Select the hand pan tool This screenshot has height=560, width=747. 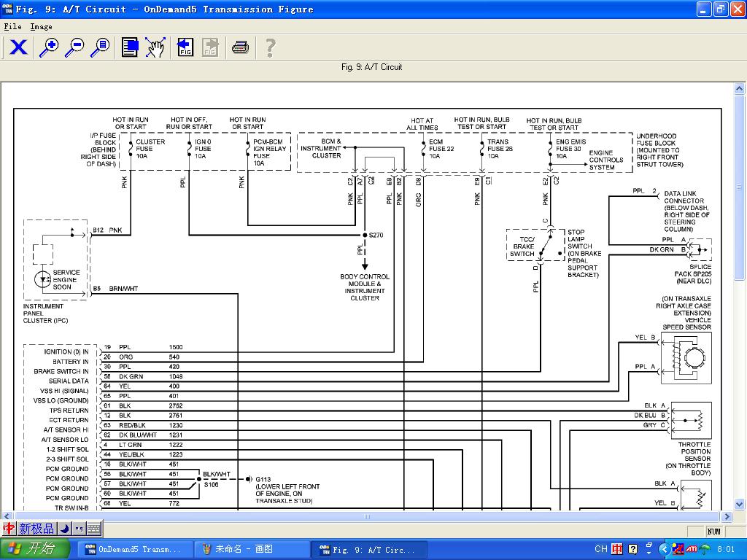155,47
